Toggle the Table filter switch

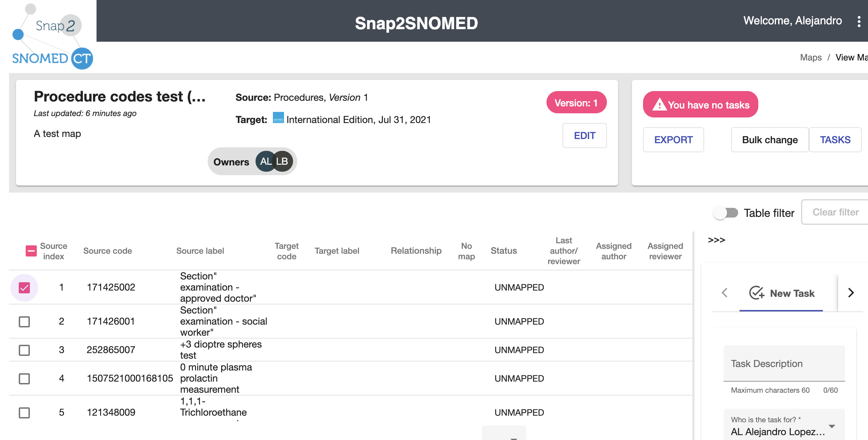click(726, 213)
